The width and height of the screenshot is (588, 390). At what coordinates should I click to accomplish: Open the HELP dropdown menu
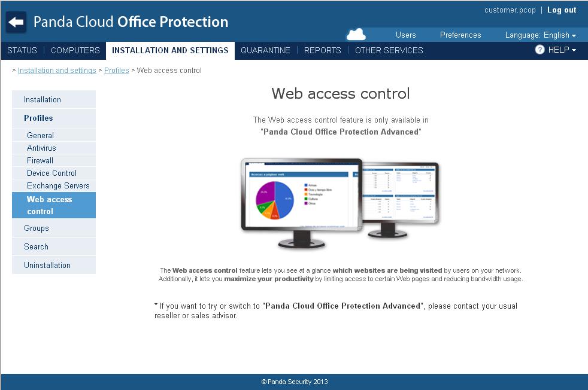pos(558,50)
